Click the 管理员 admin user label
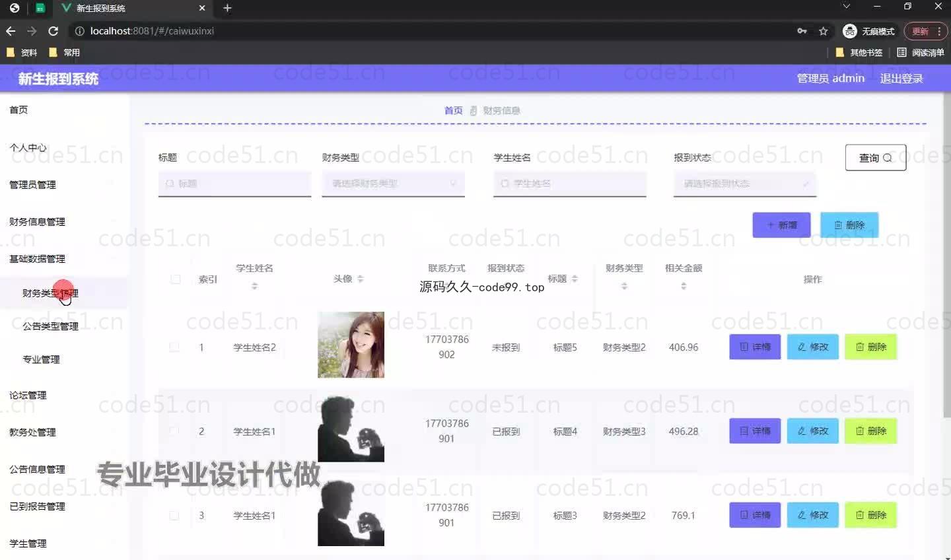This screenshot has width=951, height=560. pos(830,79)
